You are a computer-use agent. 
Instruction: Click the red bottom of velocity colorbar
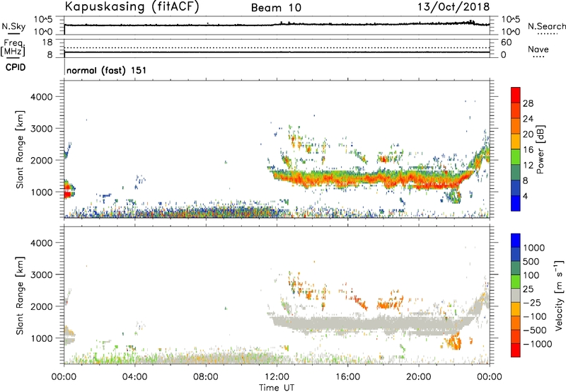[516, 350]
